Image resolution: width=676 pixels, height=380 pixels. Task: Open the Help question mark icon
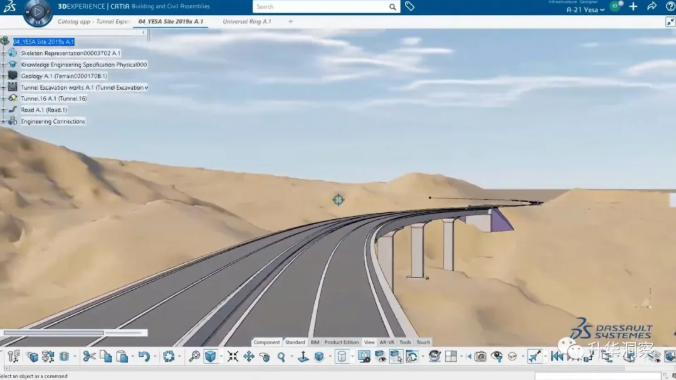670,6
